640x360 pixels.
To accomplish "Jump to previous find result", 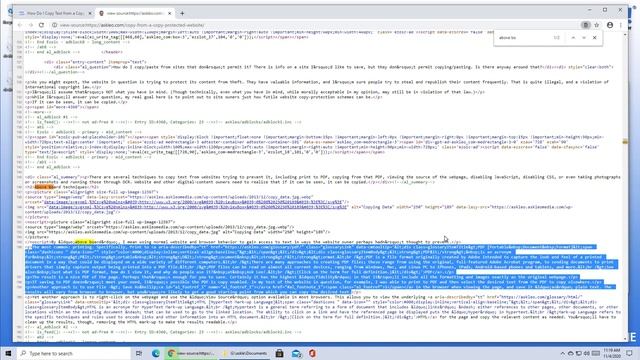I will (x=573, y=38).
